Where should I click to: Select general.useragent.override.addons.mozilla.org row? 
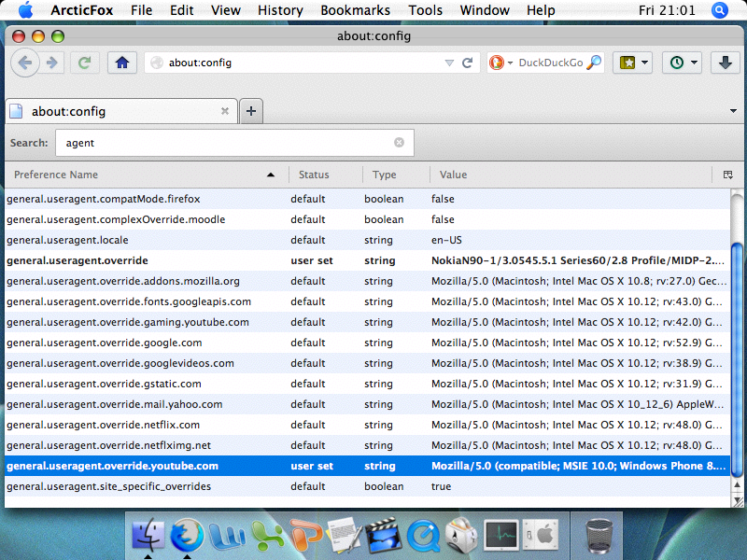pos(367,281)
